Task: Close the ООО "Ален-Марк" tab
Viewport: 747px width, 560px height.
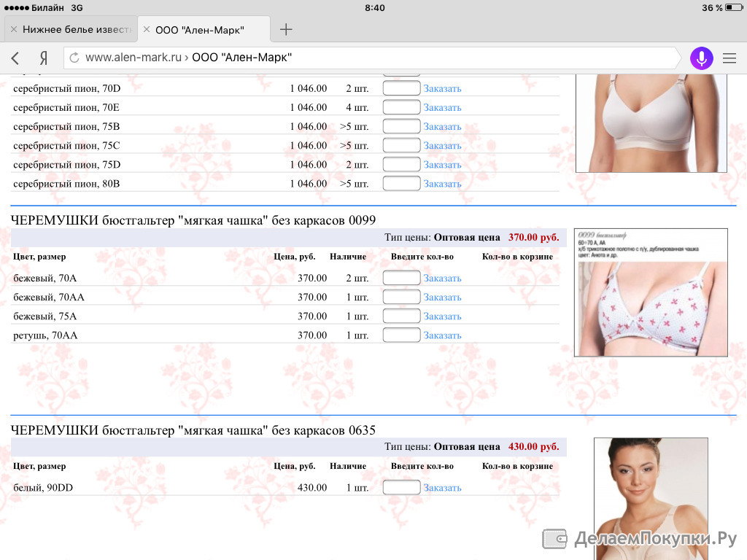Action: (147, 29)
